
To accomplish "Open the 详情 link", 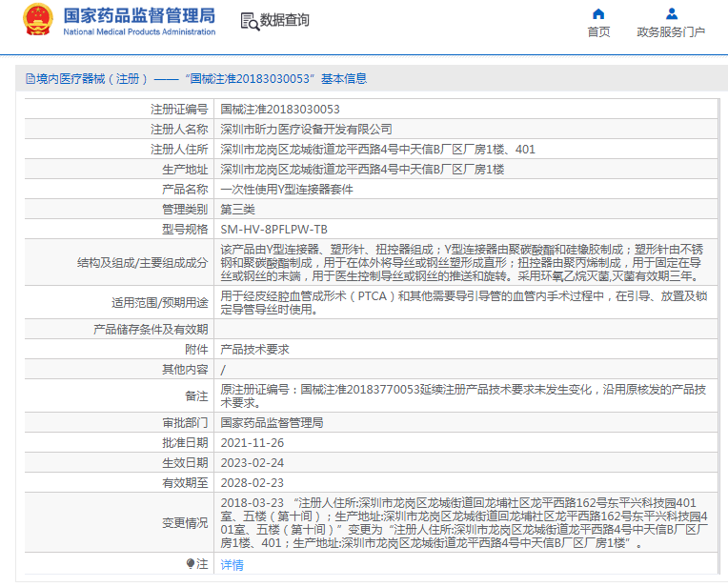I will coord(232,565).
